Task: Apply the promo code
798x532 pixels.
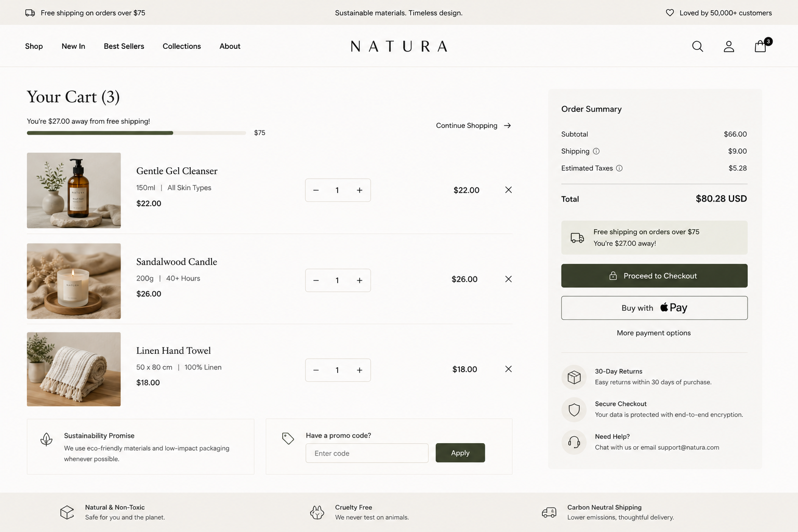Action: 460,453
